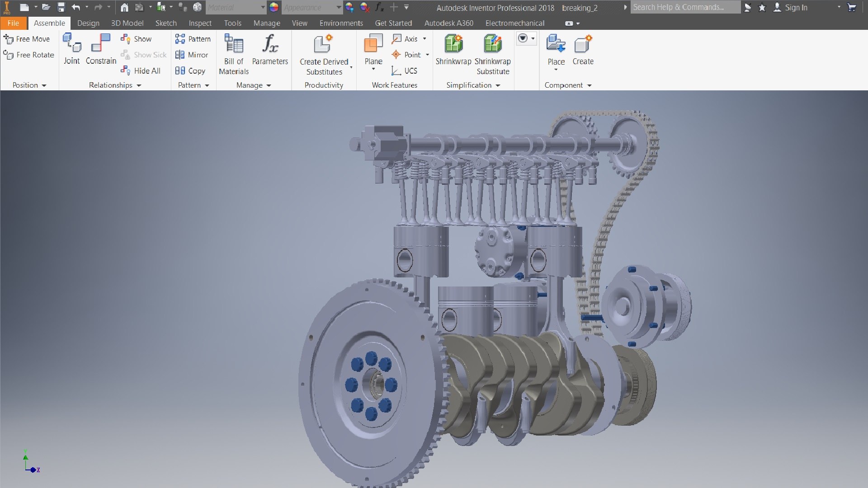Expand the Position panel dropdown

(x=44, y=85)
